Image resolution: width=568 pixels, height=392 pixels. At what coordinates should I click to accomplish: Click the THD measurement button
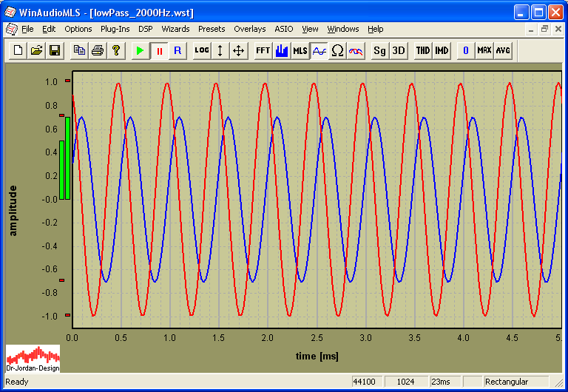pyautogui.click(x=422, y=50)
